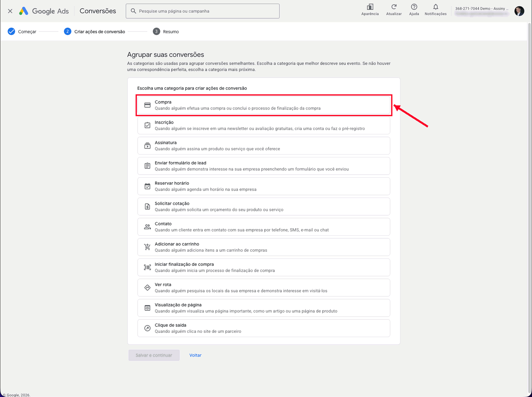Select the Iniciar finalização de compra barcode icon
Image resolution: width=532 pixels, height=397 pixels.
coord(148,267)
